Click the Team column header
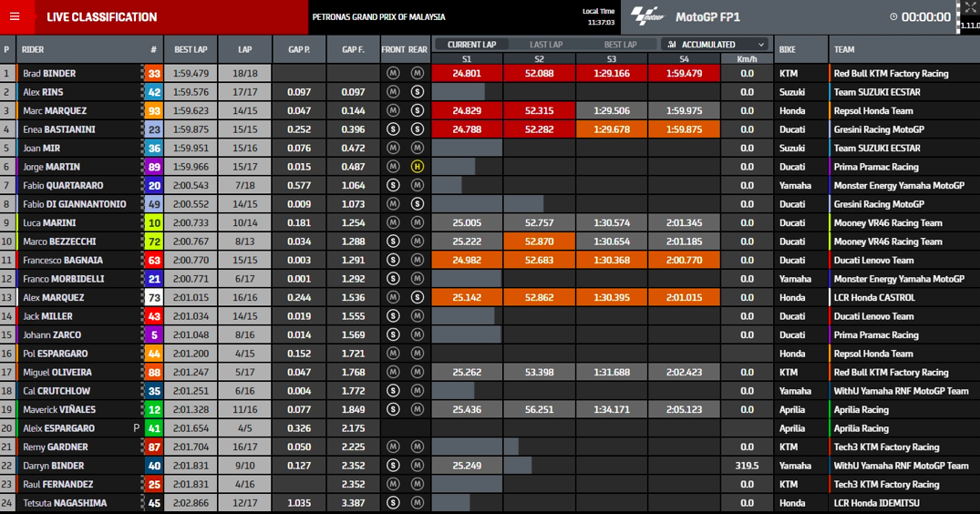Screen dimensions: 980x514 tap(844, 50)
